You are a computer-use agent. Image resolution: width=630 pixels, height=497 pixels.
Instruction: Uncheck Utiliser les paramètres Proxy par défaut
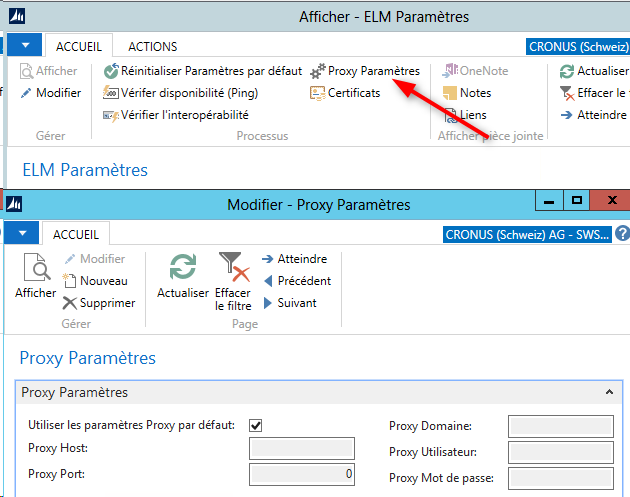pyautogui.click(x=256, y=425)
